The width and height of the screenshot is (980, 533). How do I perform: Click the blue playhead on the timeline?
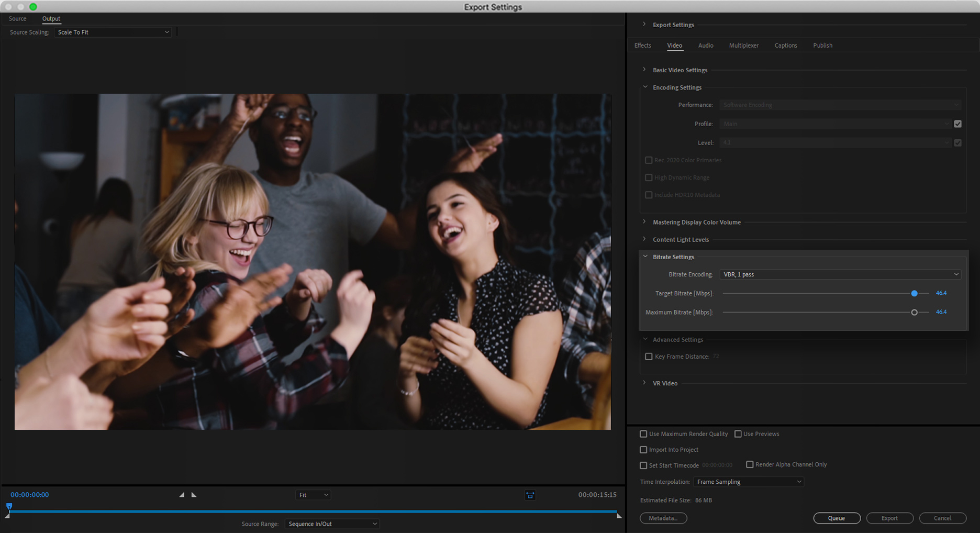(x=9, y=506)
